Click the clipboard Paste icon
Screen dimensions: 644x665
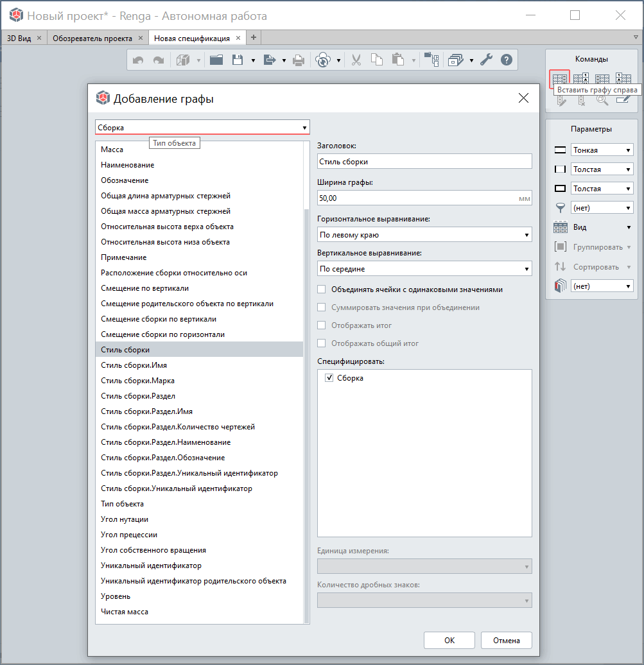click(398, 60)
